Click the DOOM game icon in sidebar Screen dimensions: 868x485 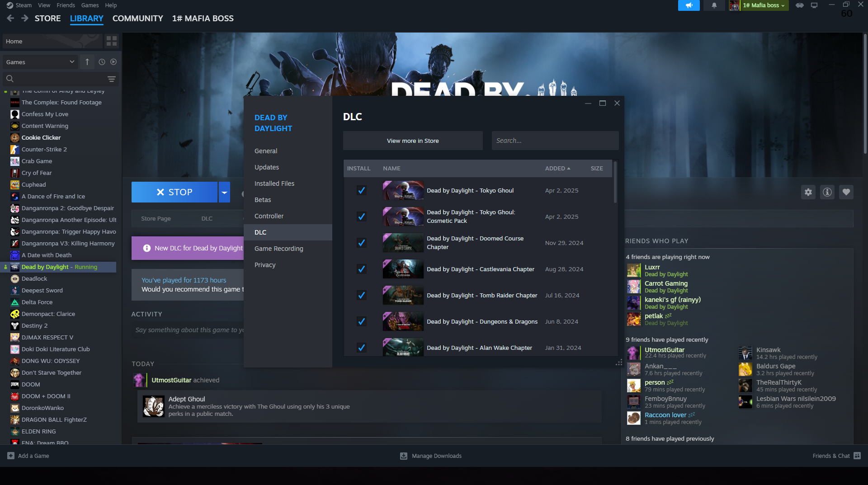click(x=15, y=385)
